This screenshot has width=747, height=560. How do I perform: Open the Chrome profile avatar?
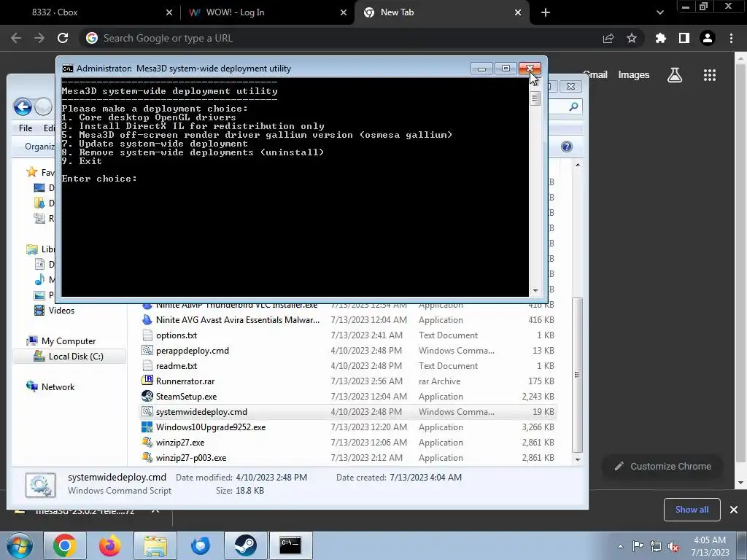coord(708,38)
